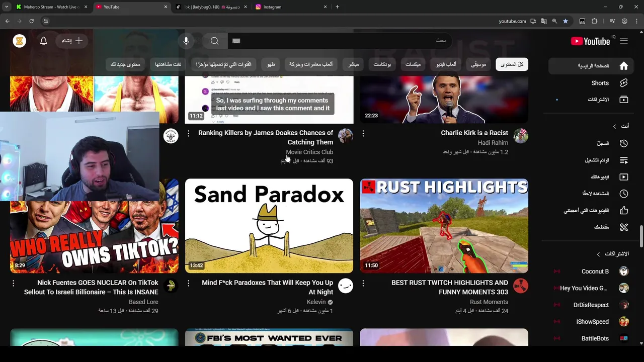The width and height of the screenshot is (644, 362).
Task: Select the بودكاست filter chip
Action: click(x=382, y=64)
